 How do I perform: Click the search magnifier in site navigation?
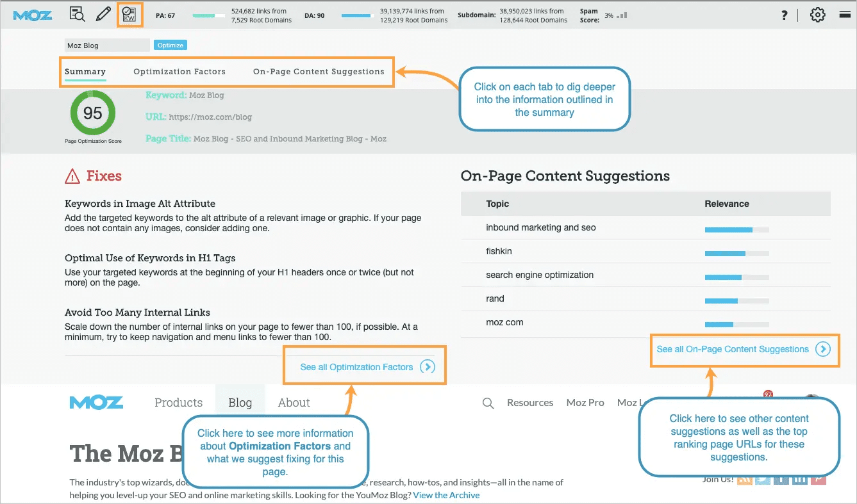coord(488,403)
